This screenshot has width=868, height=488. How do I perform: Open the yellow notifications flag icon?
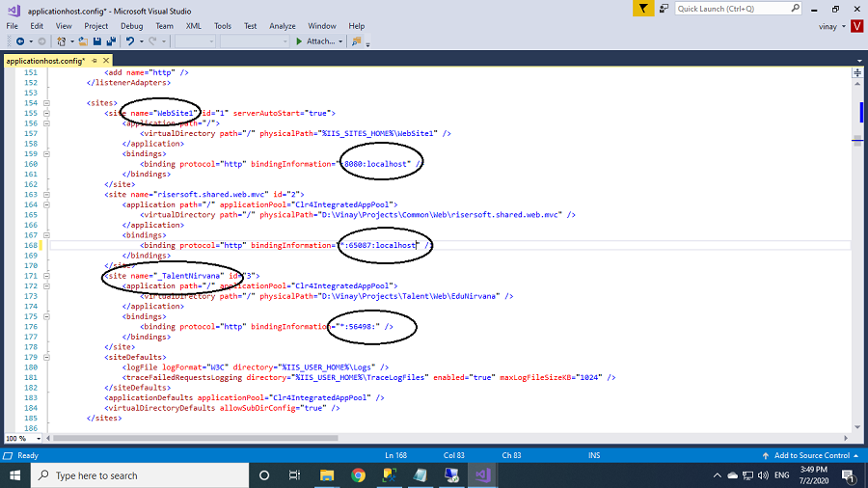click(643, 9)
